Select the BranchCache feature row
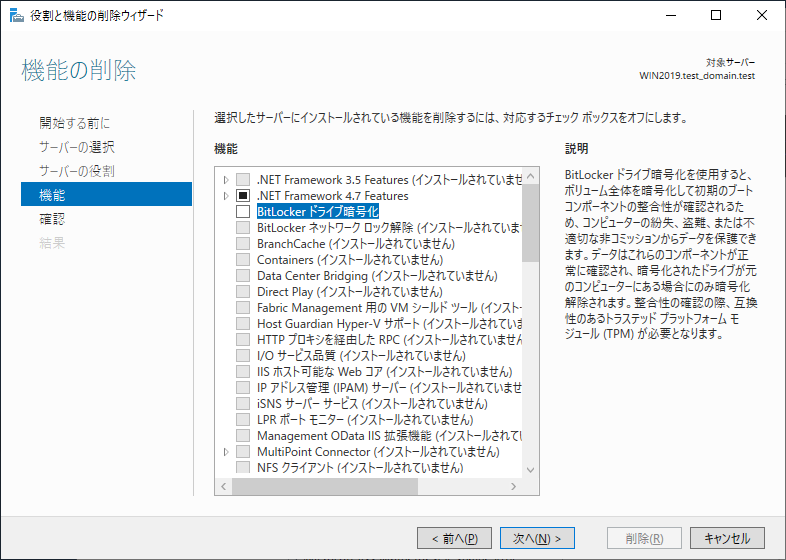The width and height of the screenshot is (786, 560). click(356, 244)
